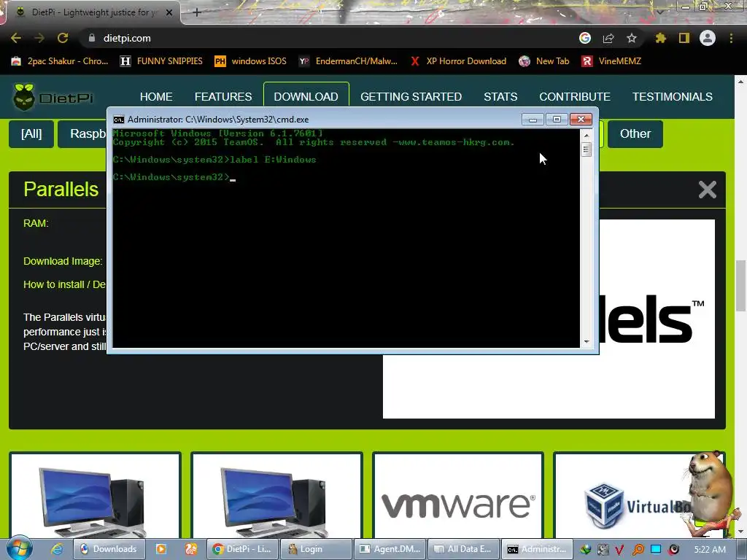Select the second PC desktop download card
This screenshot has height=560, width=747.
click(x=276, y=495)
